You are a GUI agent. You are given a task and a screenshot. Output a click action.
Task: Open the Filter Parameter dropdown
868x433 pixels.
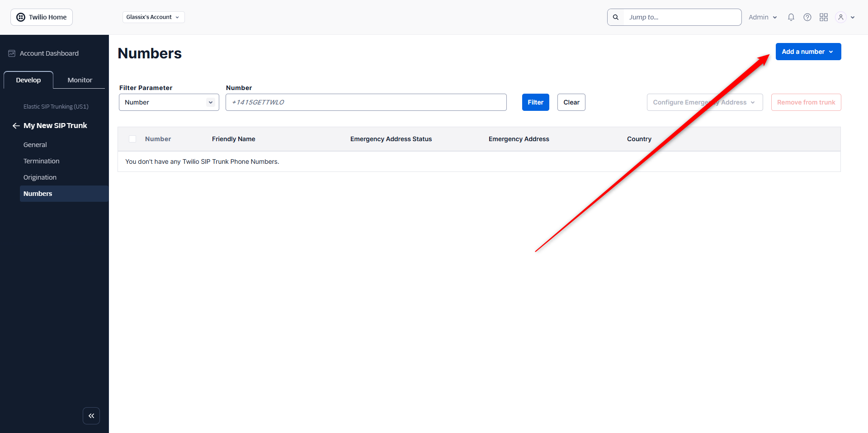169,102
